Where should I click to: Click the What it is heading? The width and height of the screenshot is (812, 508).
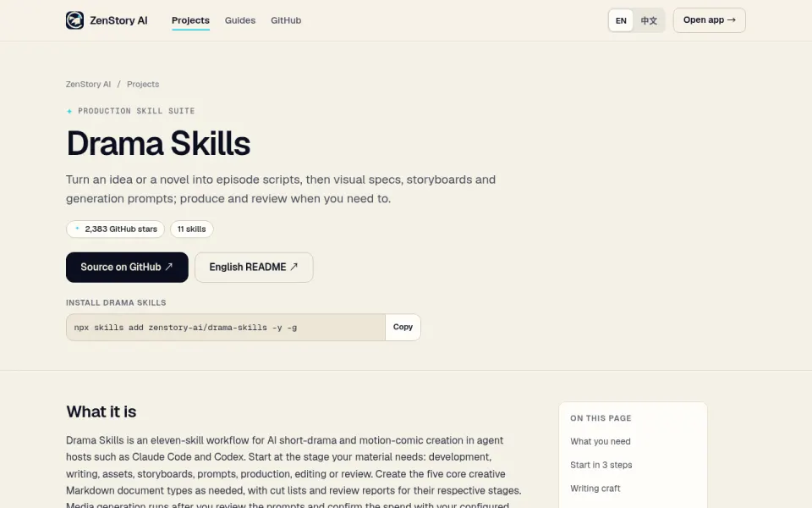(101, 411)
